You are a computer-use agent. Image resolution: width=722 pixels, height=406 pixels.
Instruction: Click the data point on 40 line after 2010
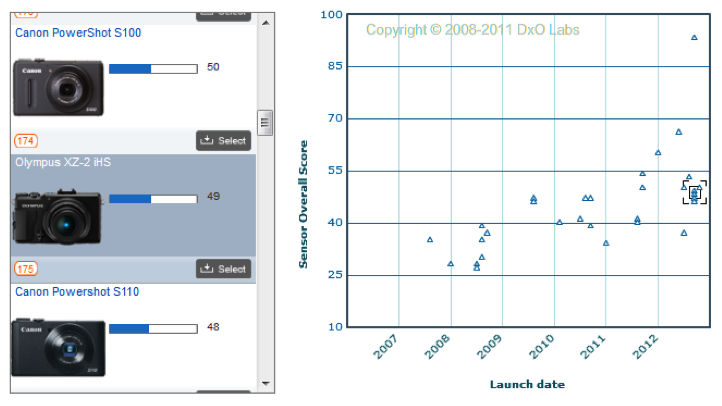pos(559,222)
